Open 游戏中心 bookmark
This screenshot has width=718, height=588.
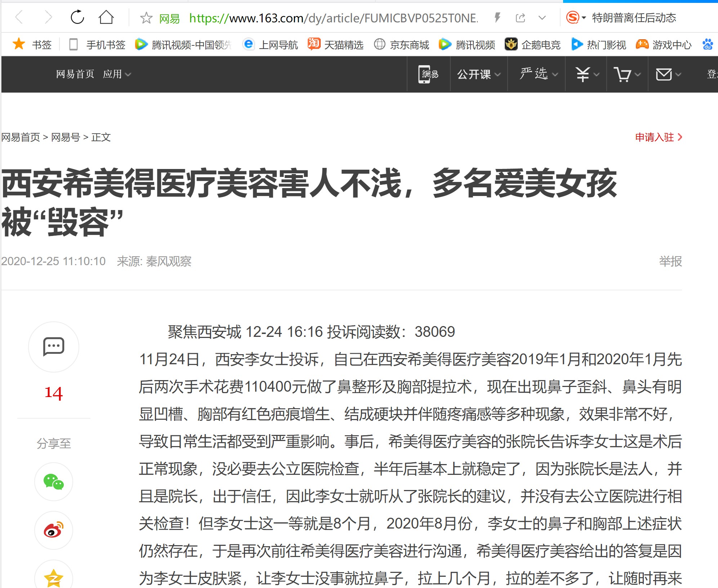click(x=664, y=45)
